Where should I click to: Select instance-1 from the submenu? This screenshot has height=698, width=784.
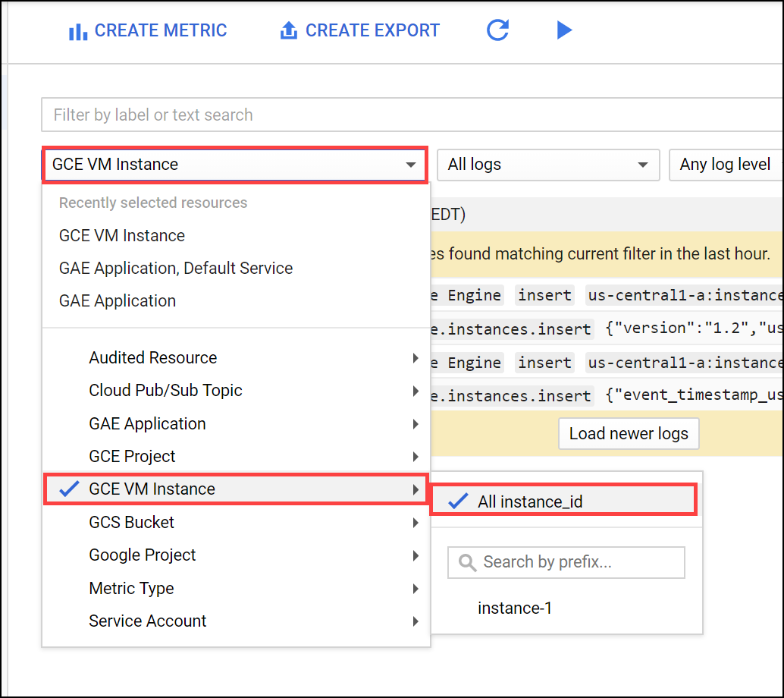coord(515,608)
